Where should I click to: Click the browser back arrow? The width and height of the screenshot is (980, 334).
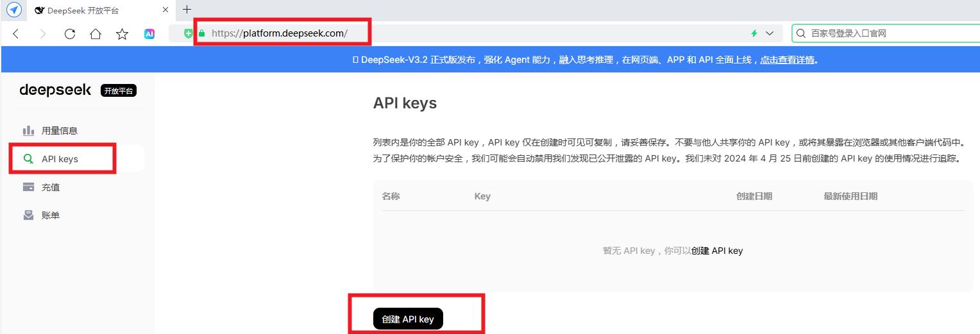coord(16,34)
